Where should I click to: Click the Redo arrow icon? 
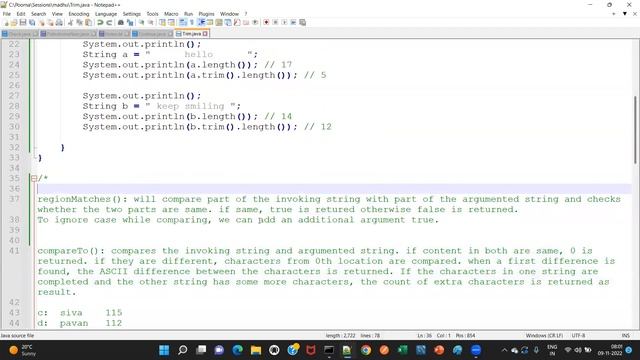[x=109, y=22]
